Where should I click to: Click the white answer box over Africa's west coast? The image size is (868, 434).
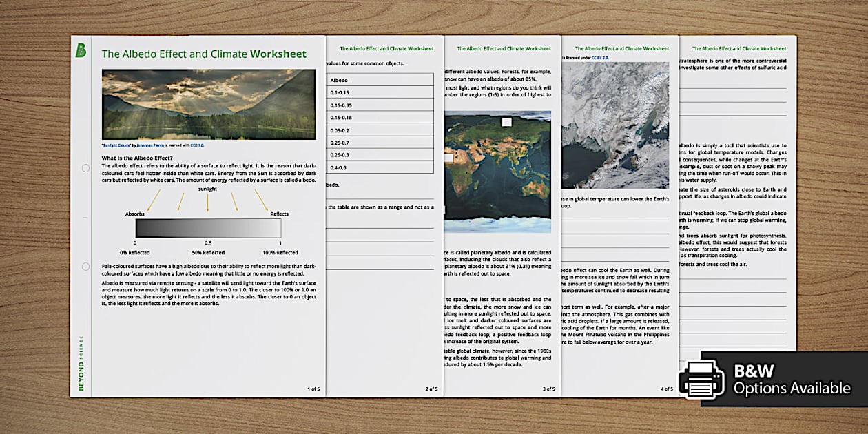(448, 158)
